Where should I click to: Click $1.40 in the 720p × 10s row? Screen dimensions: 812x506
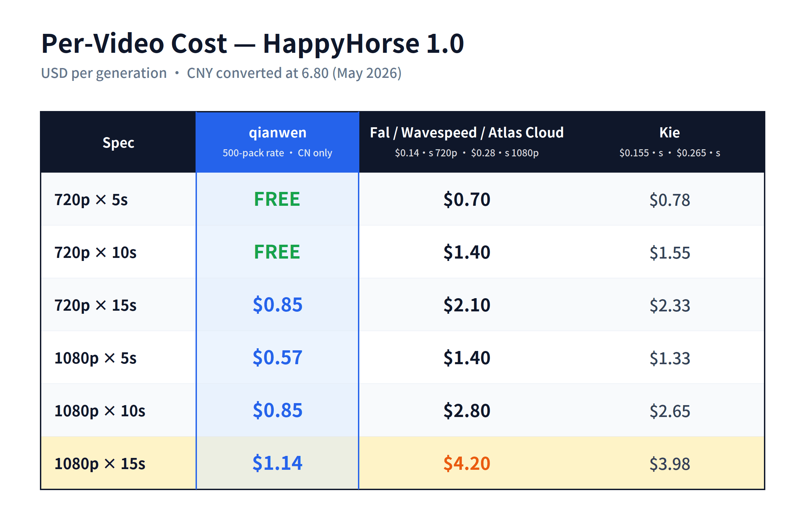click(x=467, y=252)
